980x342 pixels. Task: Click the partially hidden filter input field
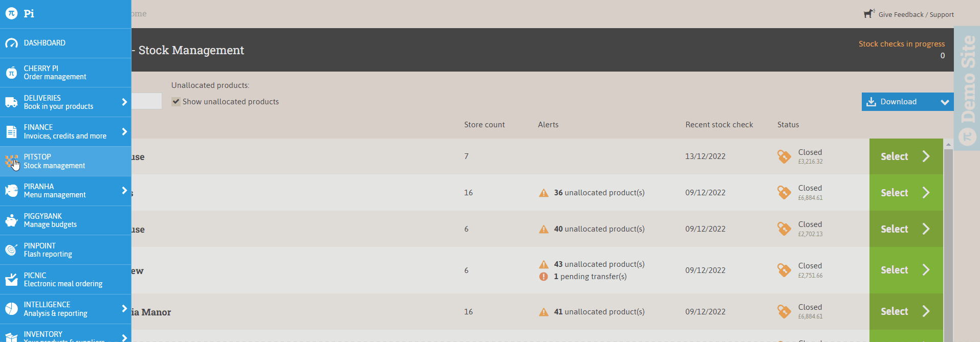146,101
